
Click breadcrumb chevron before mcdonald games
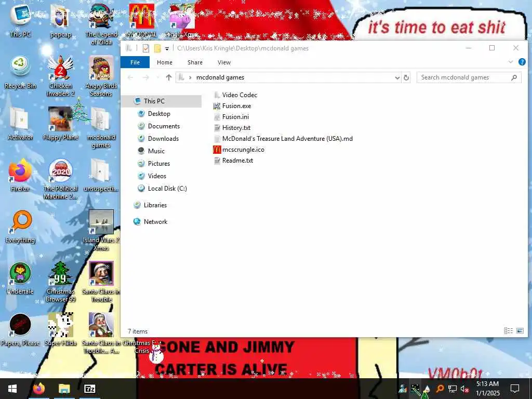click(190, 78)
